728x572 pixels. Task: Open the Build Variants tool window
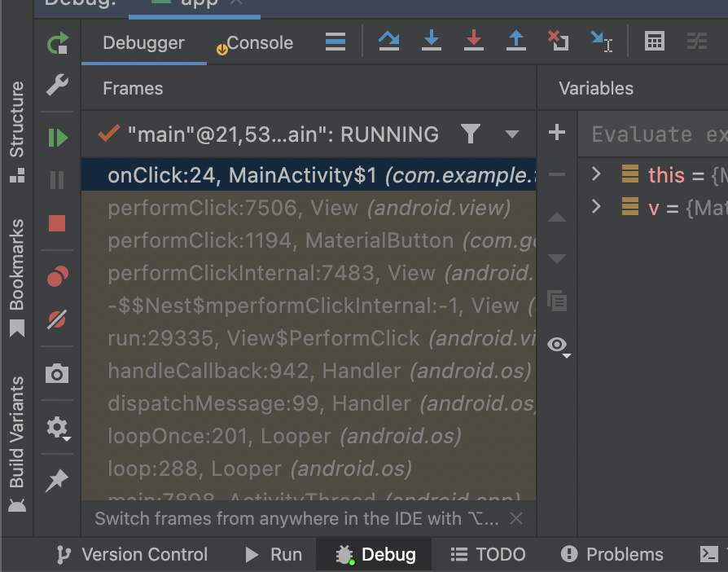coord(17,443)
